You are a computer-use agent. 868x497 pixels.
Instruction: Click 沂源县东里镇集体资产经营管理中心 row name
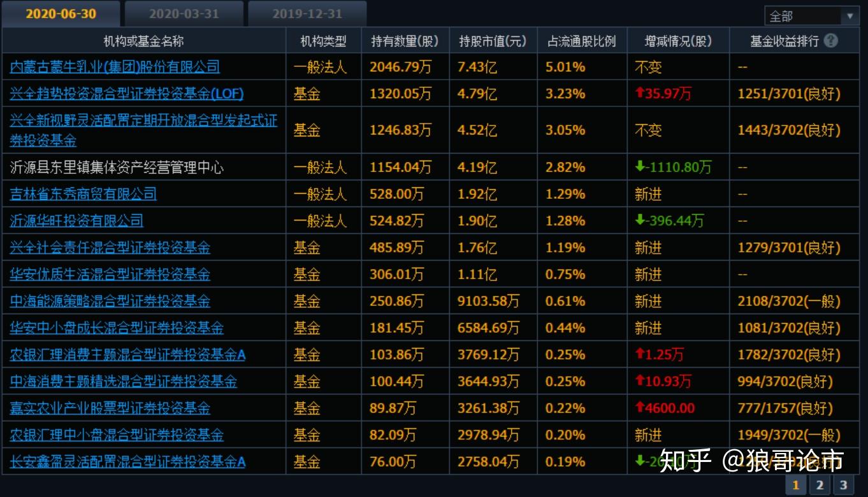click(x=117, y=168)
